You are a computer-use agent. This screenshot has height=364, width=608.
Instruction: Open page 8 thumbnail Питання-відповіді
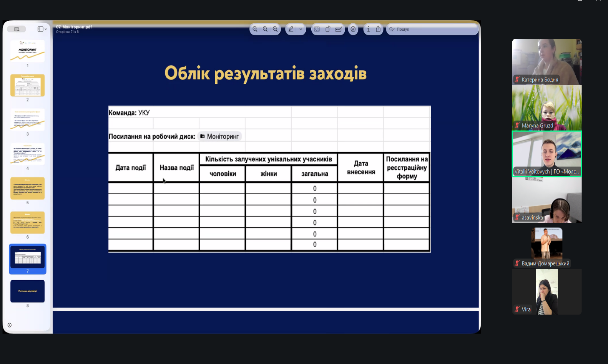pos(27,291)
